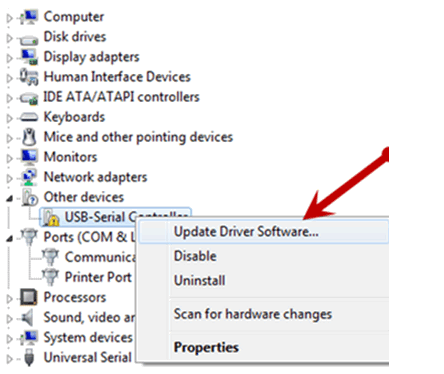
Task: Select the Printer Port tree item
Action: tap(98, 277)
